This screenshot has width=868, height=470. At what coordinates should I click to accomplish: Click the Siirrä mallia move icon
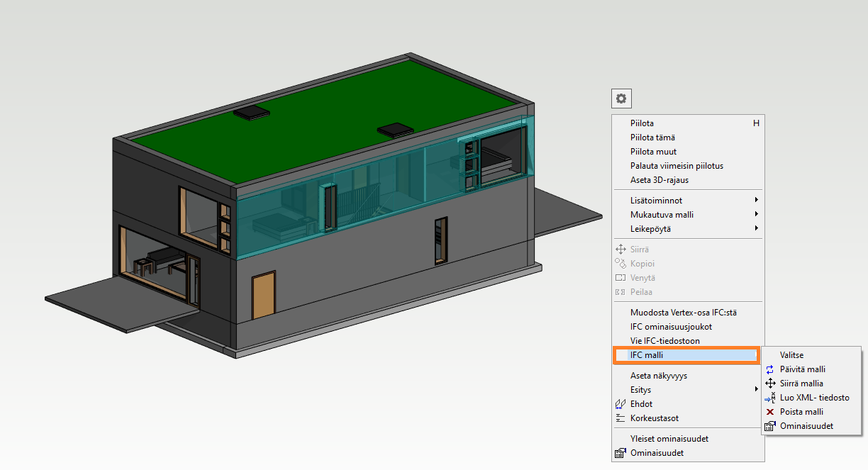pos(770,384)
